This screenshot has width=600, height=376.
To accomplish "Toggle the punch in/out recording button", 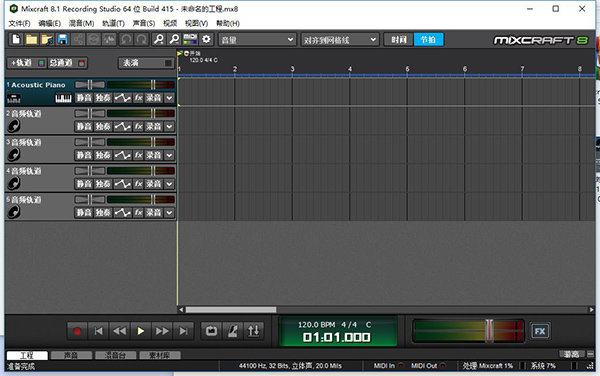I will (x=254, y=331).
